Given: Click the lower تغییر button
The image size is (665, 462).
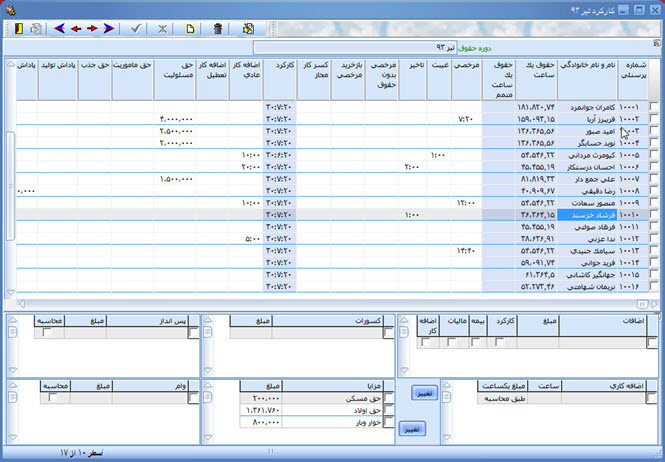Looking at the screenshot, I should tap(411, 427).
